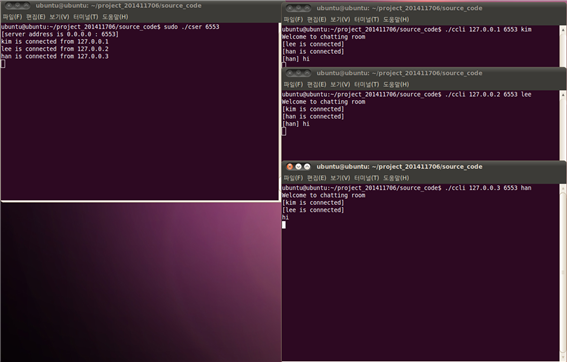Click 'Welcome to chatting room' in han terminal
The height and width of the screenshot is (362, 567).
(x=324, y=195)
